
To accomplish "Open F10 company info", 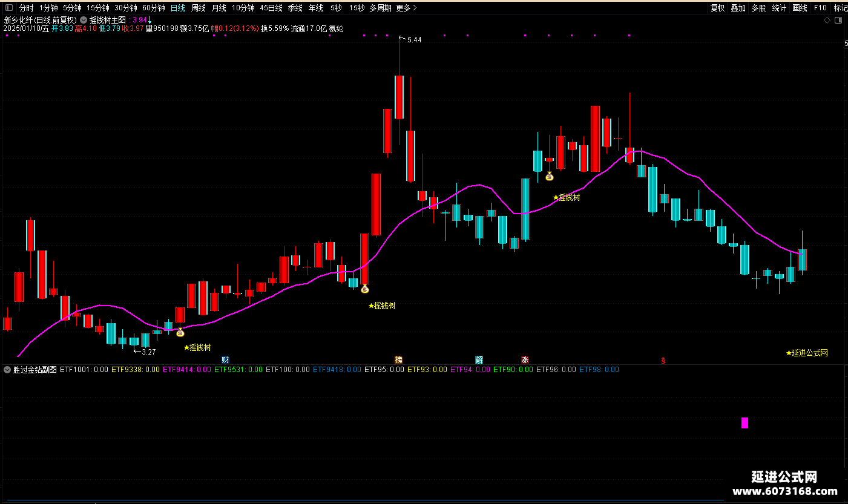I will pos(820,8).
